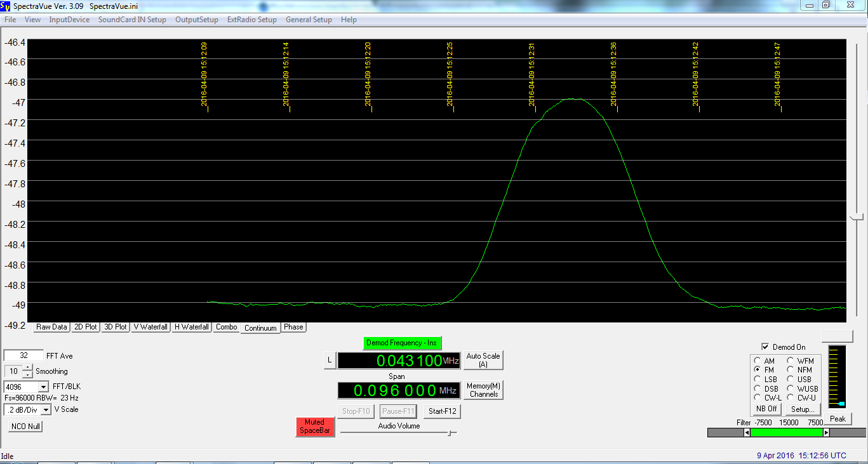Select LSB demodulation mode
This screenshot has width=868, height=464.
pos(758,379)
